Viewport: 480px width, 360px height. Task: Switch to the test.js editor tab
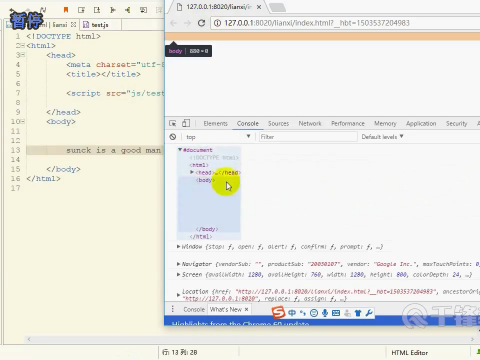[x=100, y=25]
